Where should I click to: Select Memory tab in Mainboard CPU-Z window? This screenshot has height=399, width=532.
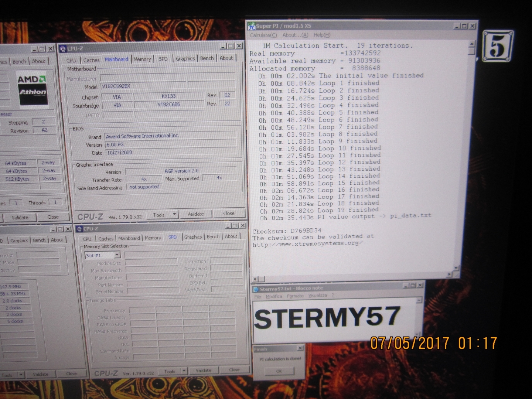(142, 59)
